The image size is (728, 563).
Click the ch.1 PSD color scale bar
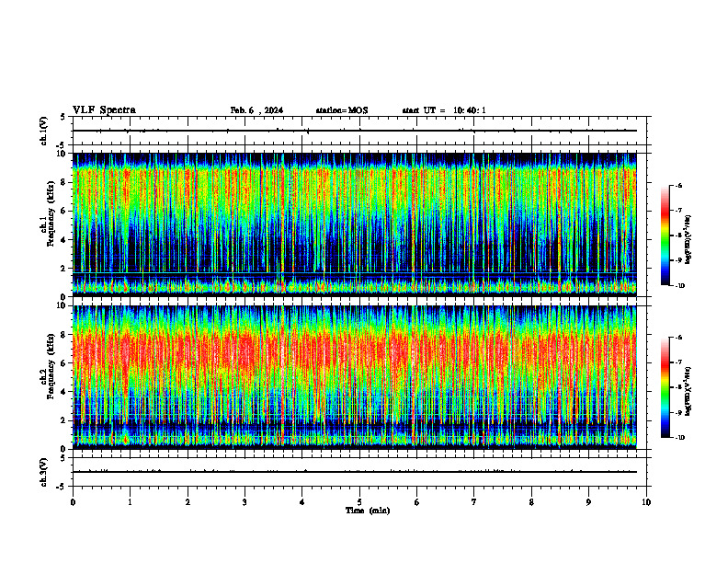pos(665,236)
